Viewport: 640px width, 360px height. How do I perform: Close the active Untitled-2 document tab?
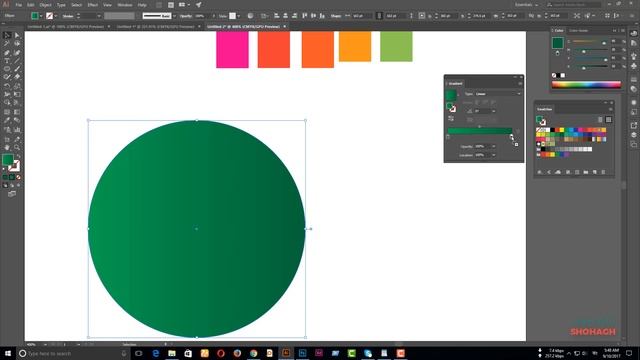click(284, 27)
